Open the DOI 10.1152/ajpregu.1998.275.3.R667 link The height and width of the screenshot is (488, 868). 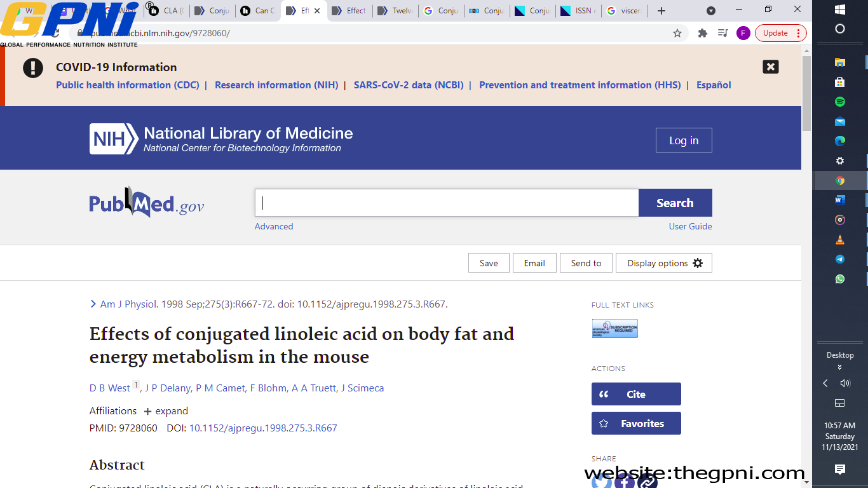coord(263,428)
